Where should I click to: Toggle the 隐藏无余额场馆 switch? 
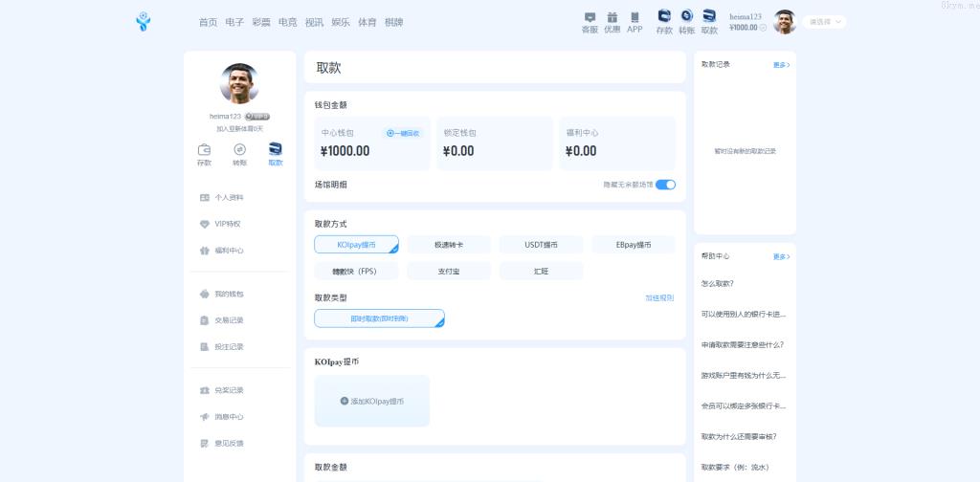pyautogui.click(x=665, y=185)
